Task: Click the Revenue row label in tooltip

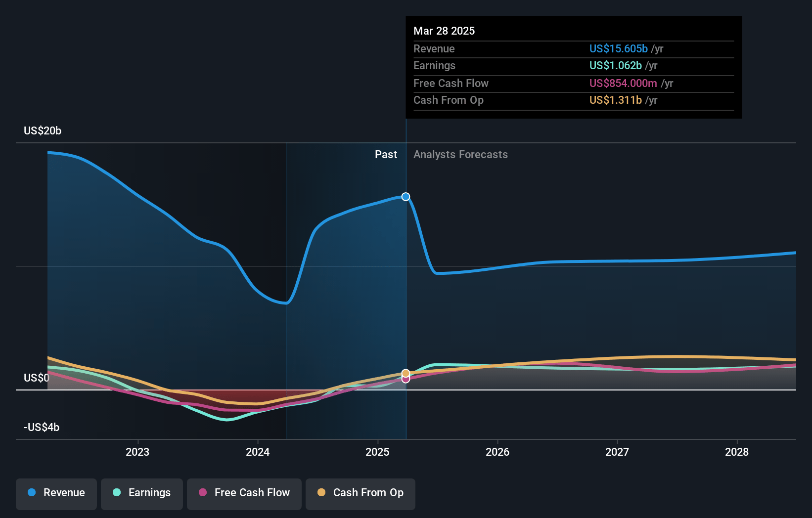Action: (x=434, y=48)
